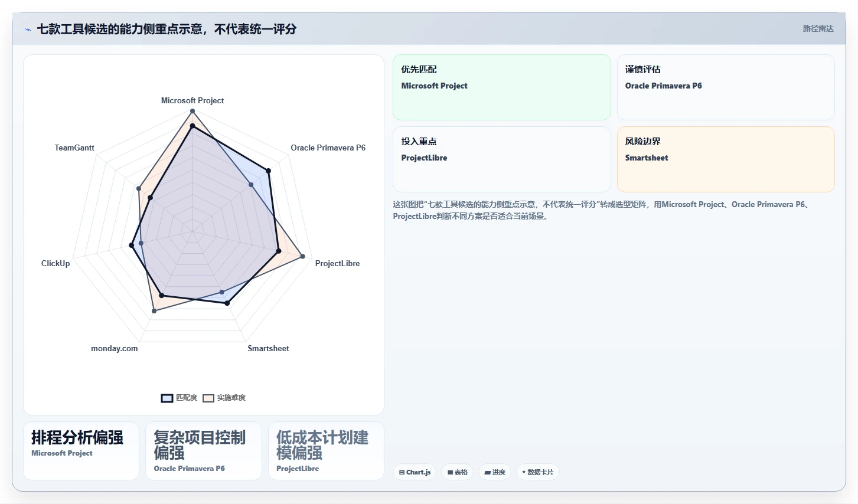Click the bar icon in the 进度 chip

click(x=487, y=473)
